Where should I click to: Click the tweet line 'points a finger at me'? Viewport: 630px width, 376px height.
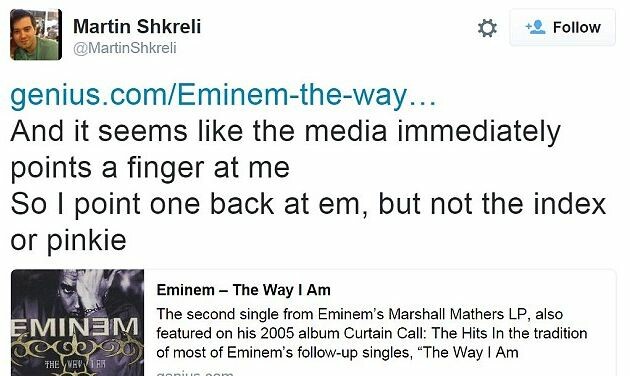click(x=150, y=168)
